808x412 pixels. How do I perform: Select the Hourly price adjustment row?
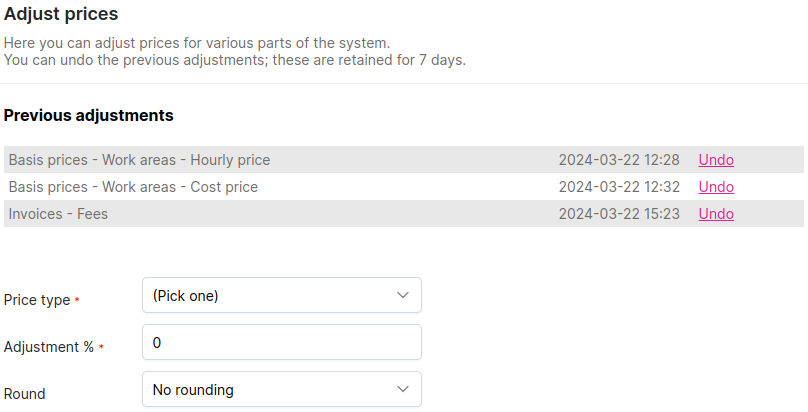139,160
